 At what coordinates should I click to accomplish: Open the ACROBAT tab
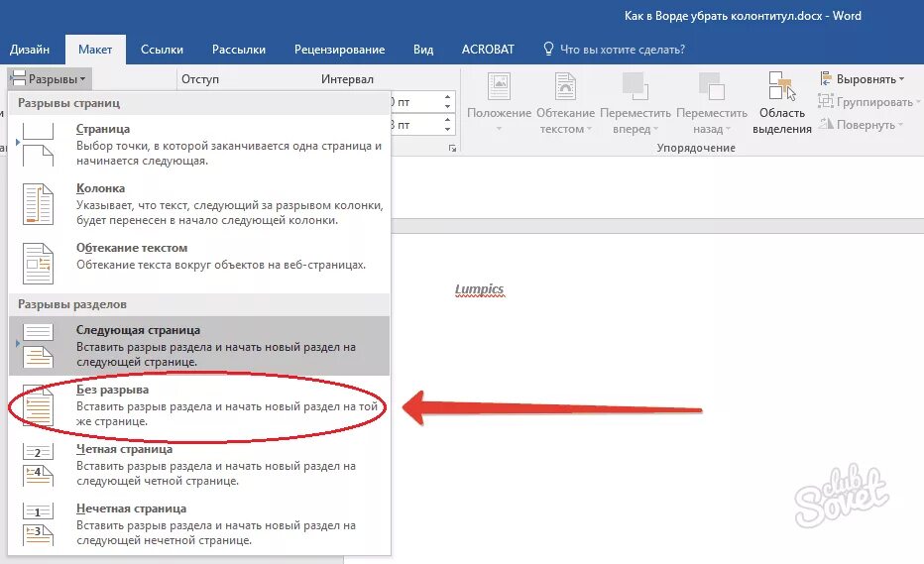[488, 50]
